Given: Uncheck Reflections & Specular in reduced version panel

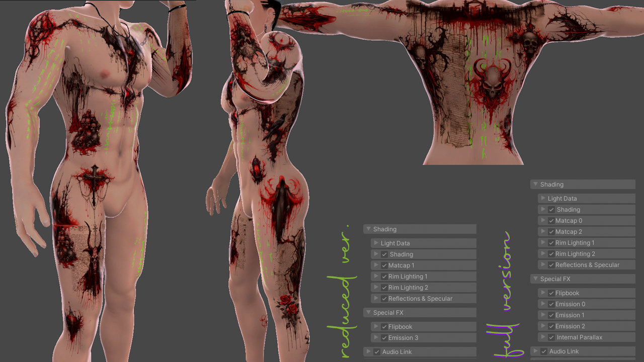Looking at the screenshot, I should click(x=384, y=299).
